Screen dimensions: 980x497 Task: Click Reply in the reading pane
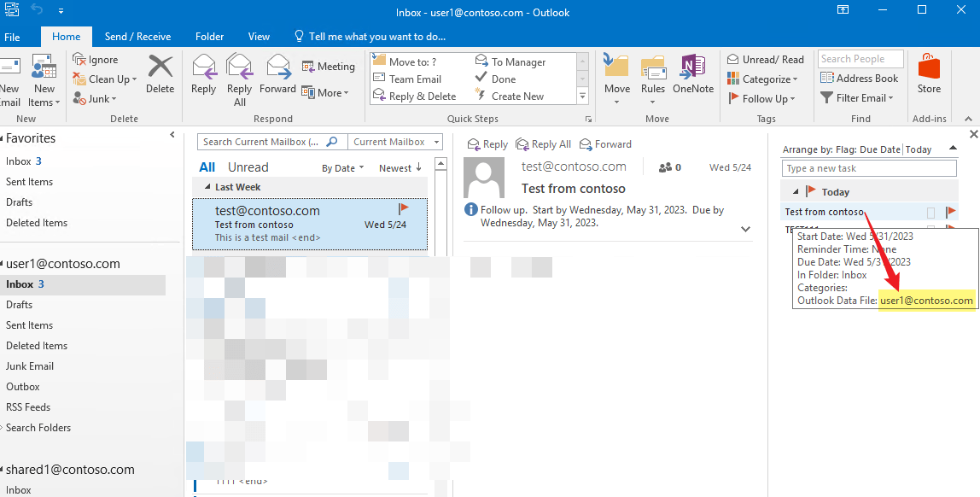(487, 144)
